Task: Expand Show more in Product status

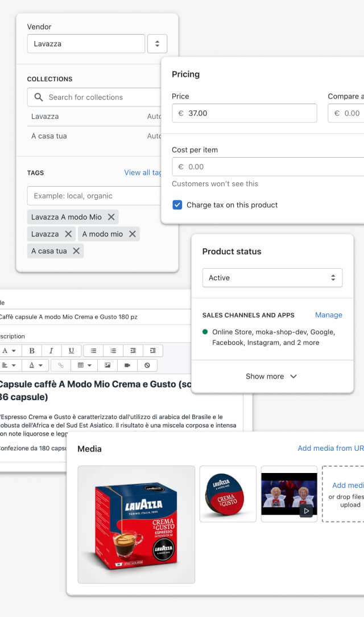Action: pos(271,376)
